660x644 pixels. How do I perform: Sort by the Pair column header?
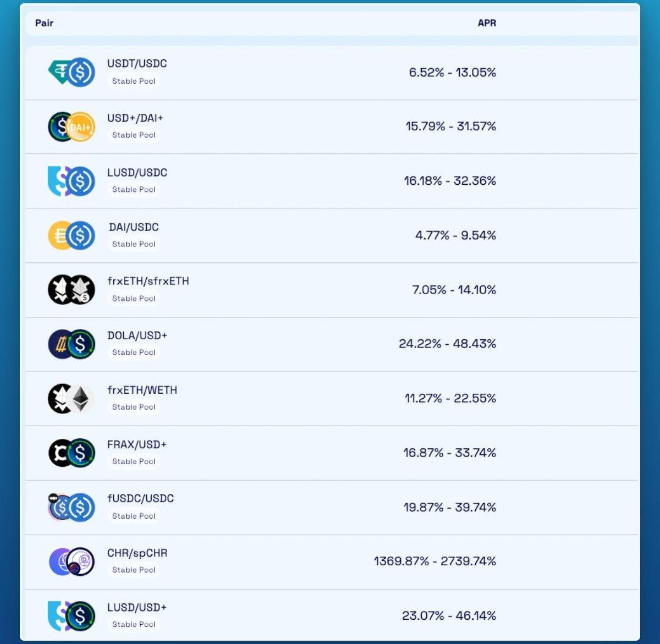[x=44, y=23]
